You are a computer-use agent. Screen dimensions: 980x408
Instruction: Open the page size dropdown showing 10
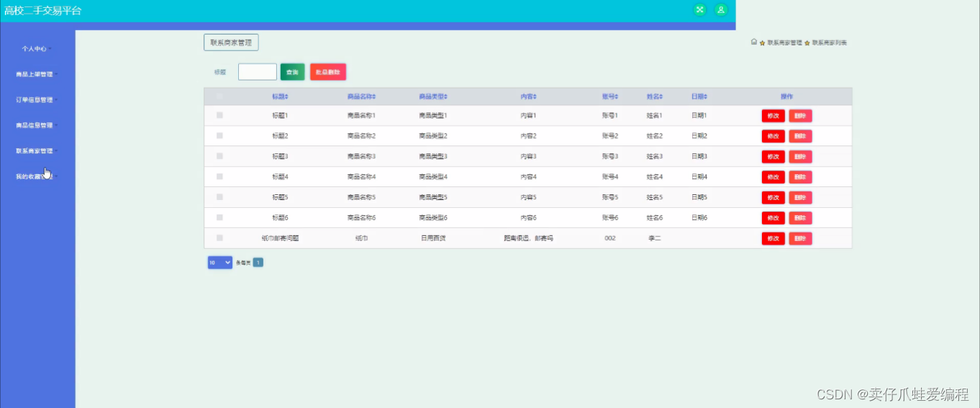click(x=219, y=263)
